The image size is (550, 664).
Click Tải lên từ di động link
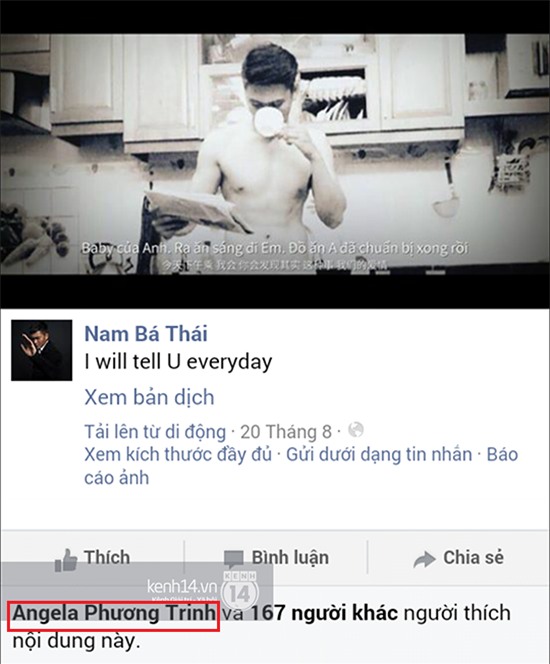pyautogui.click(x=155, y=432)
